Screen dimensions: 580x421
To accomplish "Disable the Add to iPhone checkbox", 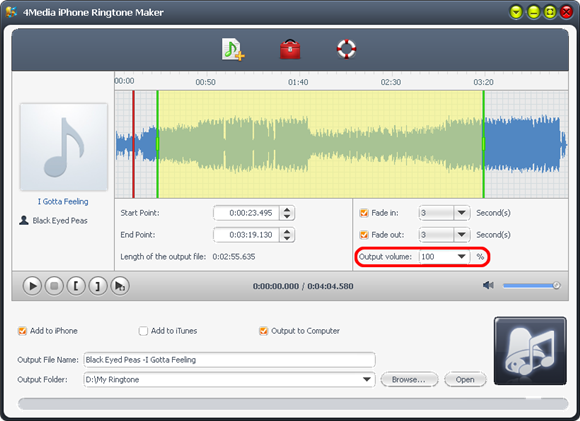I will tap(22, 331).
